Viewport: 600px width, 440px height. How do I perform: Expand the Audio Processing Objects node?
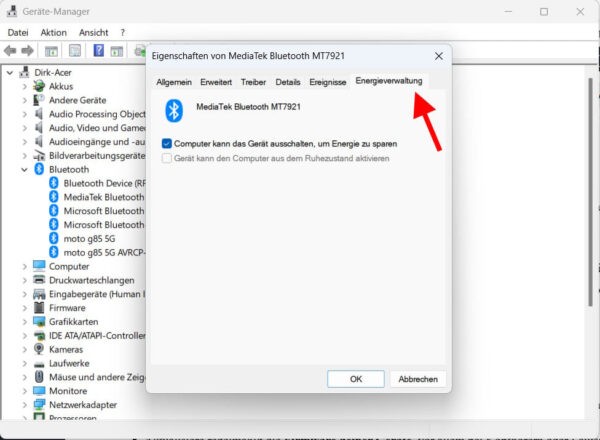[x=24, y=114]
